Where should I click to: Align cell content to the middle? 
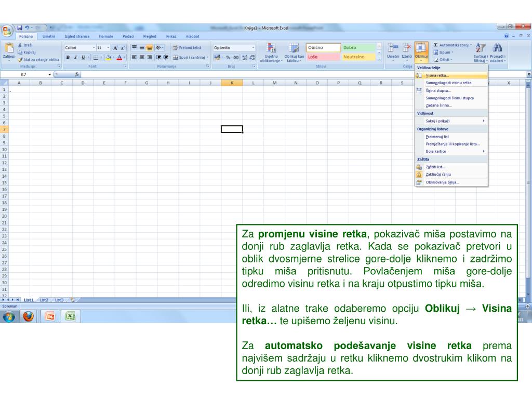(142, 47)
